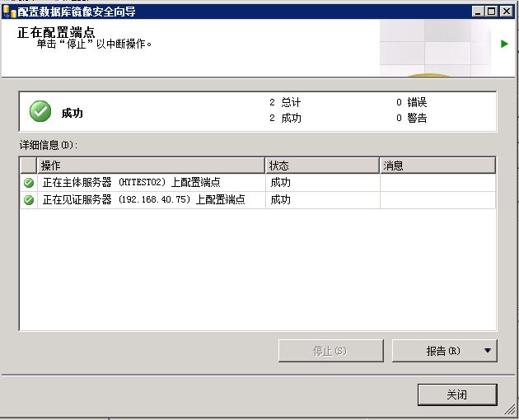Click the success icon in HYTEST02 row
Image resolution: width=519 pixels, height=420 pixels.
(x=29, y=182)
